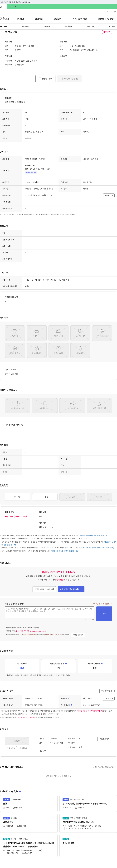The image size is (117, 868).
Task: Open 채용절차의 공정화에 관한 법률 제4조의3 link
Action: (x=93, y=535)
